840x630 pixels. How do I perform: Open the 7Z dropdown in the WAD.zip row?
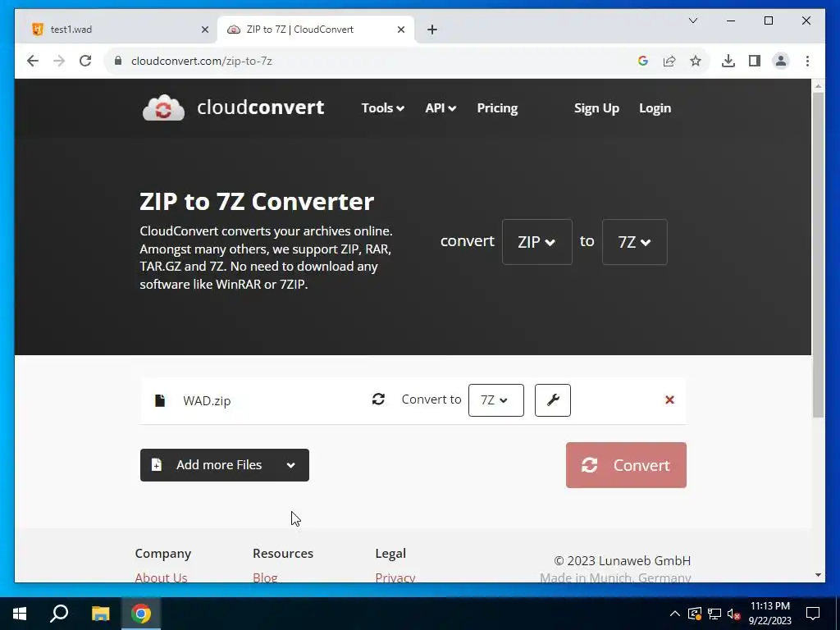(495, 400)
